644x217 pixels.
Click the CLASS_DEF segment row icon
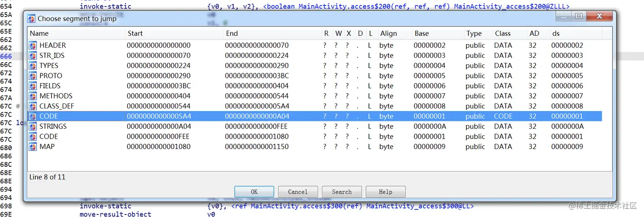tap(33, 106)
